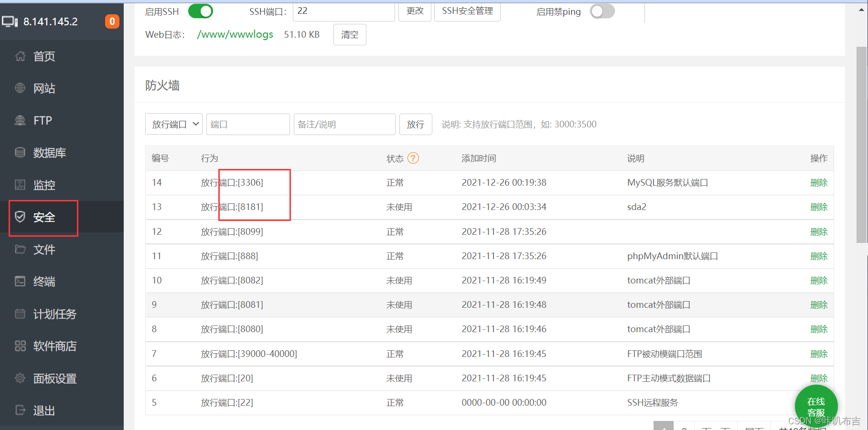Image resolution: width=868 pixels, height=430 pixels.
Task: Click the shield icon beside 安全
Action: [x=20, y=217]
